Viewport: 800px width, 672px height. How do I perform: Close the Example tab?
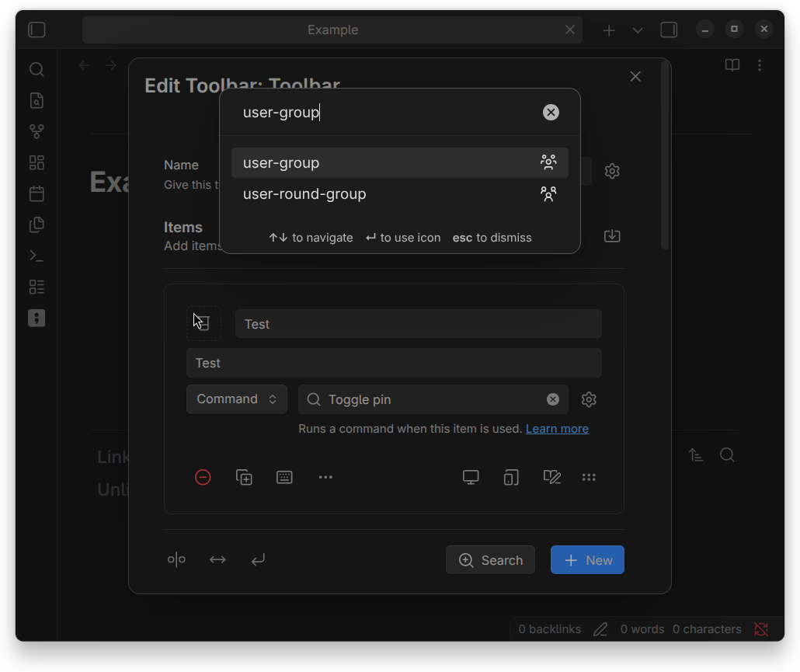click(570, 30)
